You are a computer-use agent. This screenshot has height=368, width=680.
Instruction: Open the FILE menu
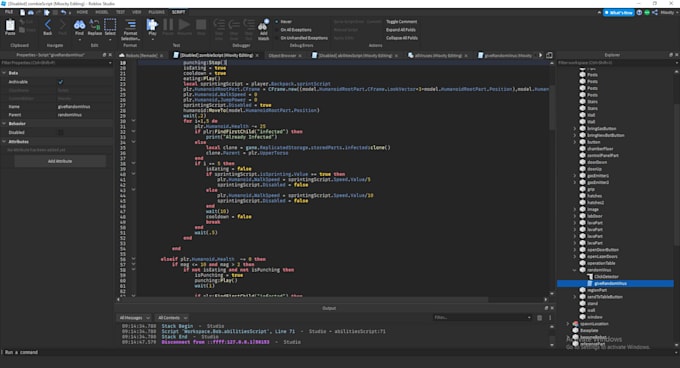tap(9, 12)
